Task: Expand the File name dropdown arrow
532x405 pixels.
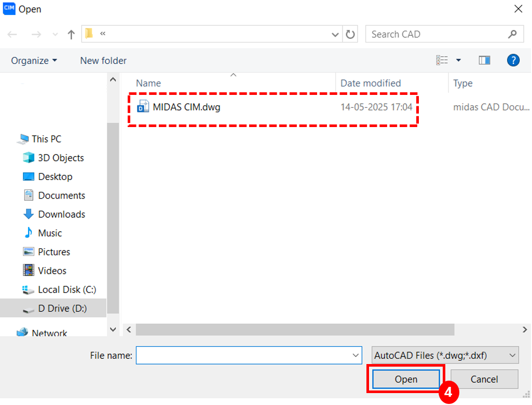Action: pos(356,356)
